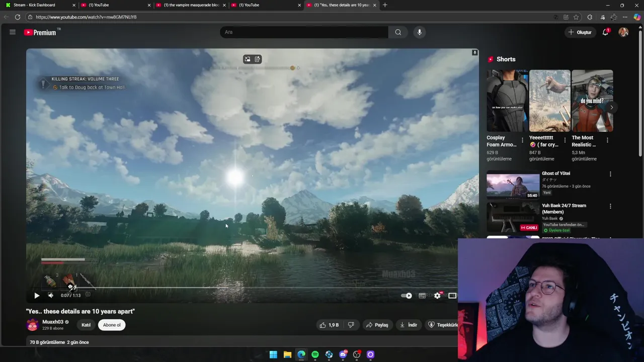
Task: Open options for Ghost of Yōtei video
Action: [x=610, y=174]
